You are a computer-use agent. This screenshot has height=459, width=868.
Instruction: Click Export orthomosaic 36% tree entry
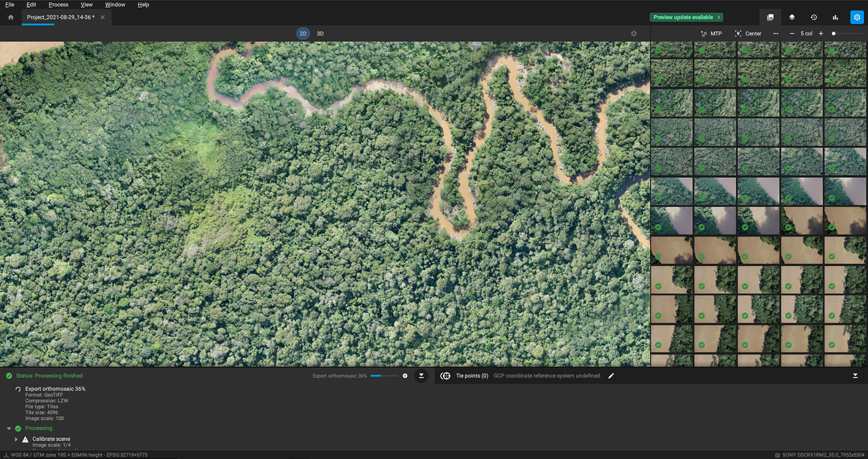coord(55,389)
